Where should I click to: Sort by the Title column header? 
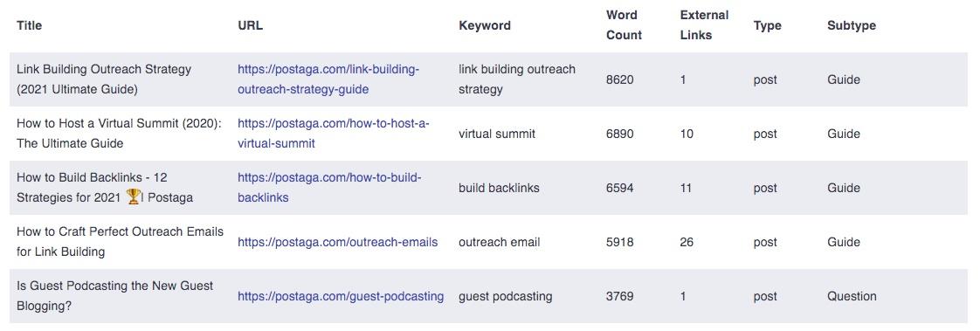[x=30, y=25]
